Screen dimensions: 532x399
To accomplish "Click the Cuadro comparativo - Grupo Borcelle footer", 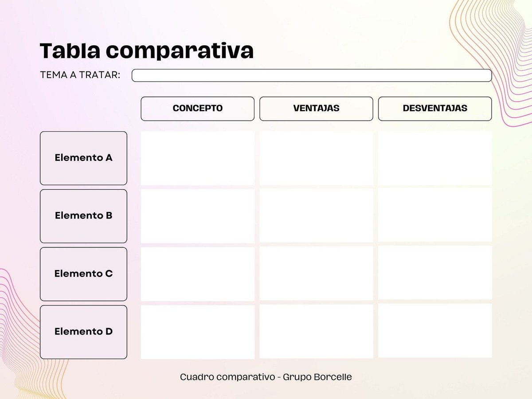I will click(266, 377).
